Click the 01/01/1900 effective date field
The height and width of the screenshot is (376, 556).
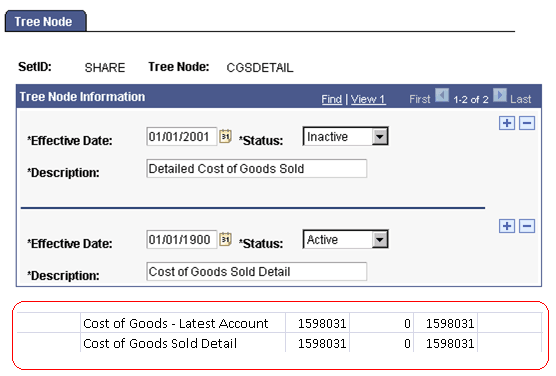coord(181,239)
